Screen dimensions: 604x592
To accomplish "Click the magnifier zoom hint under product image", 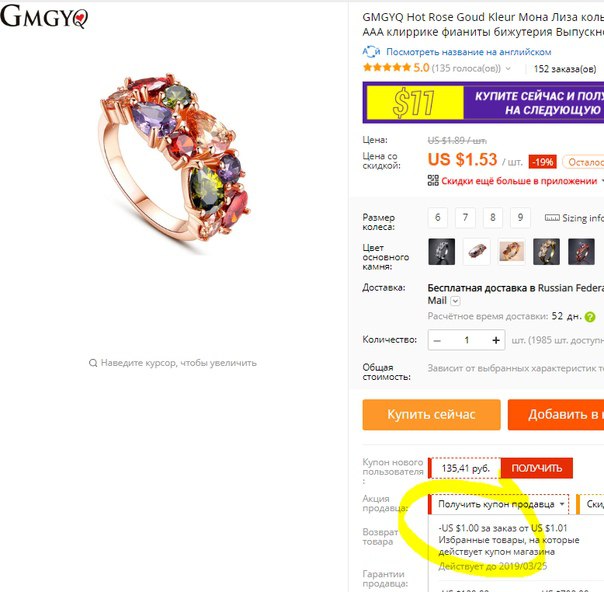I will (93, 363).
